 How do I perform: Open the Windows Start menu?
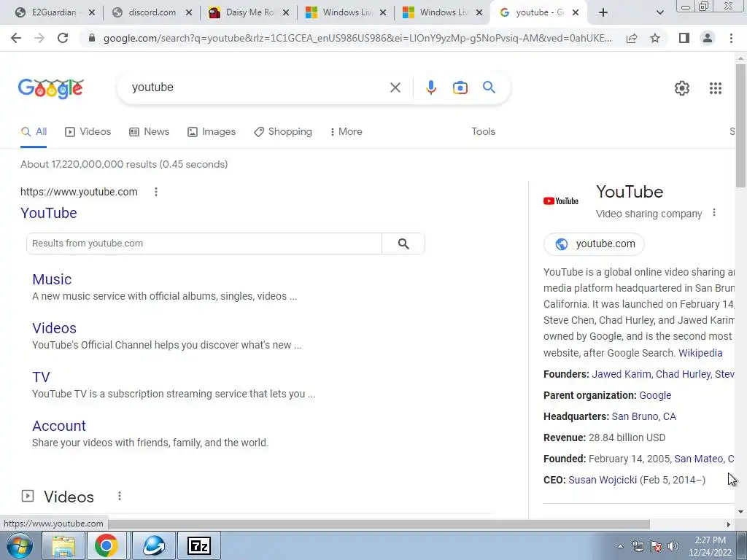18,545
